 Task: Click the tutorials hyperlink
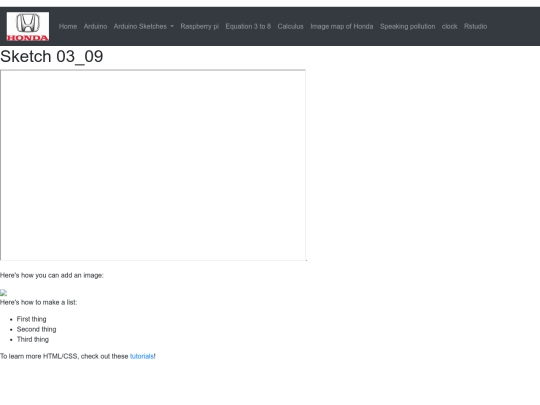point(142,356)
